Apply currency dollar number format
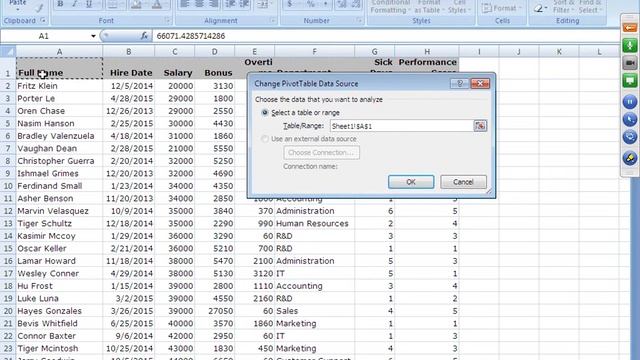 click(x=290, y=4)
